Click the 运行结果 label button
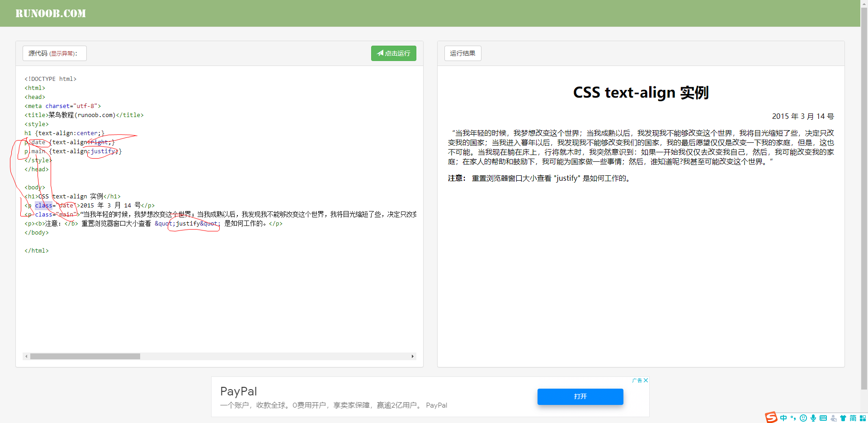The image size is (868, 423). pyautogui.click(x=462, y=53)
